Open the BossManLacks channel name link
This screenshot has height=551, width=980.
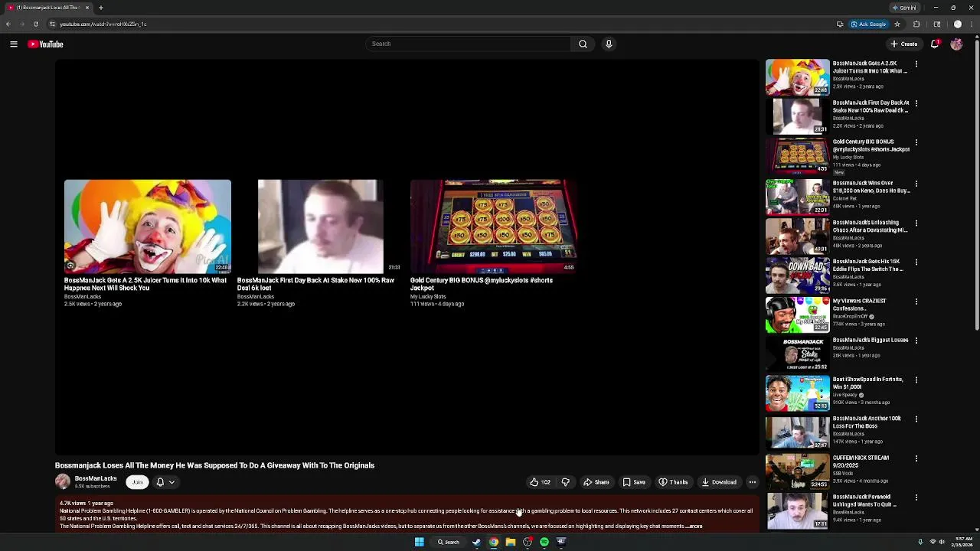coord(96,478)
